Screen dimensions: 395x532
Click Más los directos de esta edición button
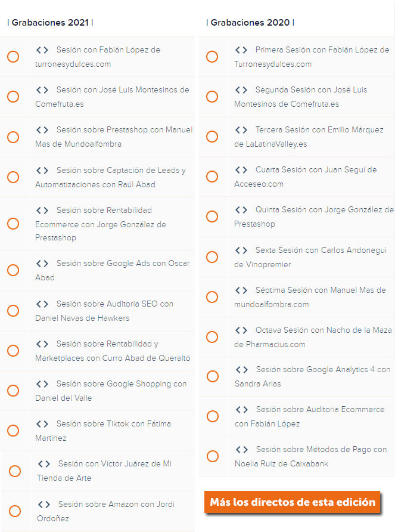click(293, 502)
